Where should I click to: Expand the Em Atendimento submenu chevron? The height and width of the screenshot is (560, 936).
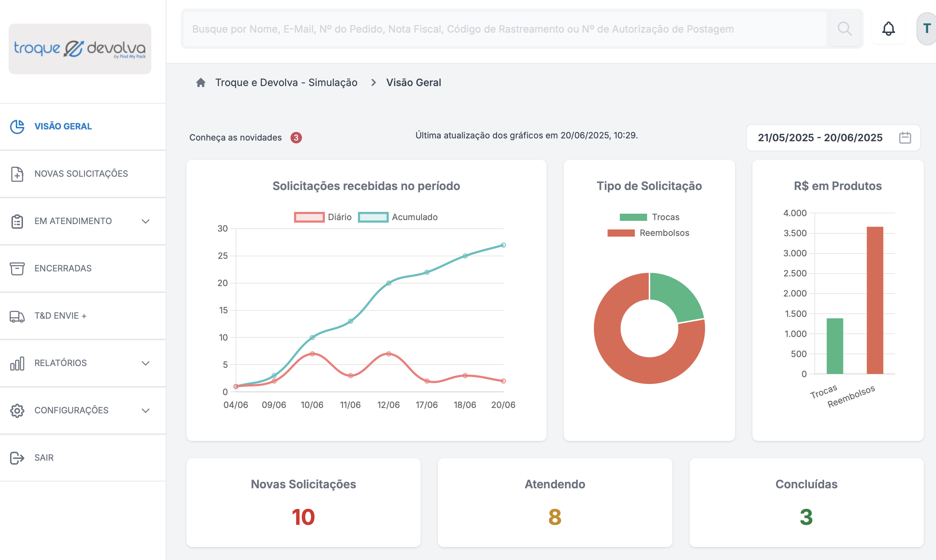146,221
